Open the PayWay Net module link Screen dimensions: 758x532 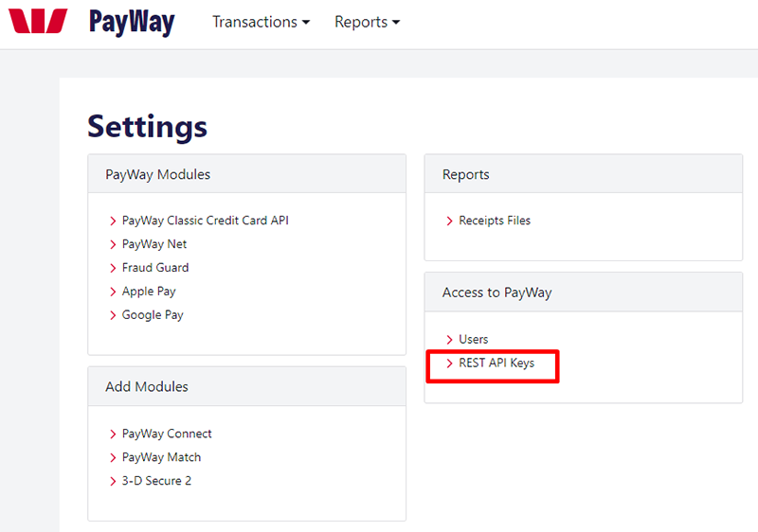(x=154, y=244)
